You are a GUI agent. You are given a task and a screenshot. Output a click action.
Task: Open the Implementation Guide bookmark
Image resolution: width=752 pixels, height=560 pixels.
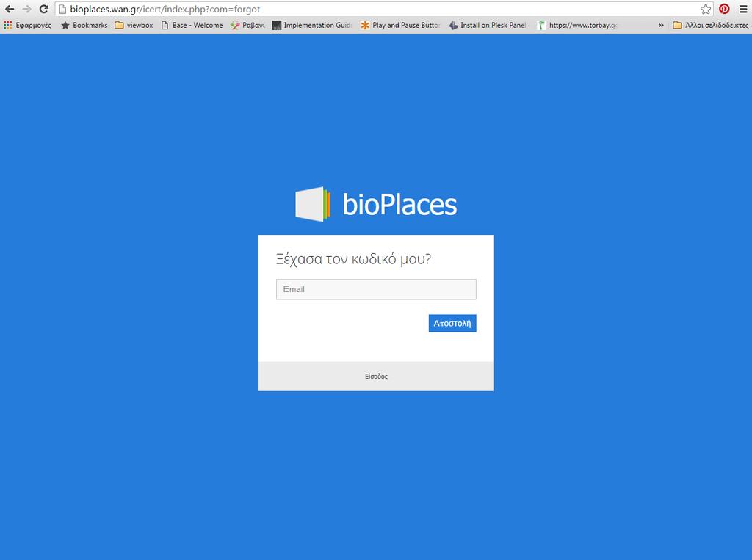[312, 26]
